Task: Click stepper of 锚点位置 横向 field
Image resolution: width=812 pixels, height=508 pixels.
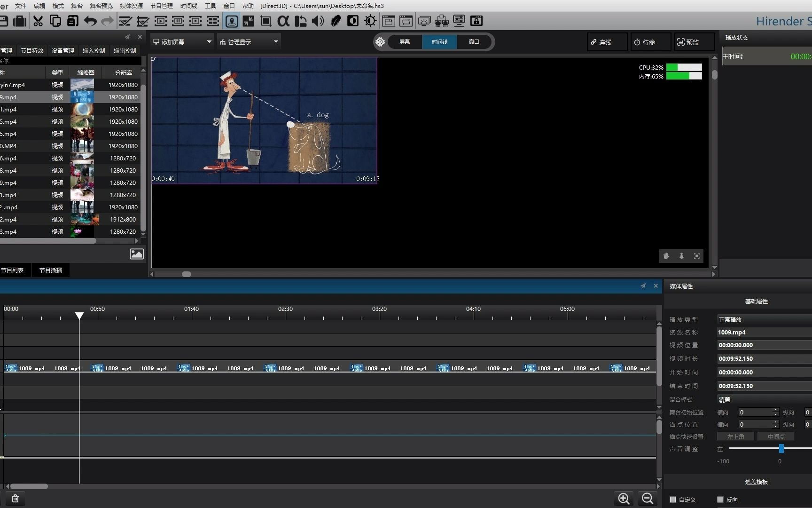Action: coord(776,424)
